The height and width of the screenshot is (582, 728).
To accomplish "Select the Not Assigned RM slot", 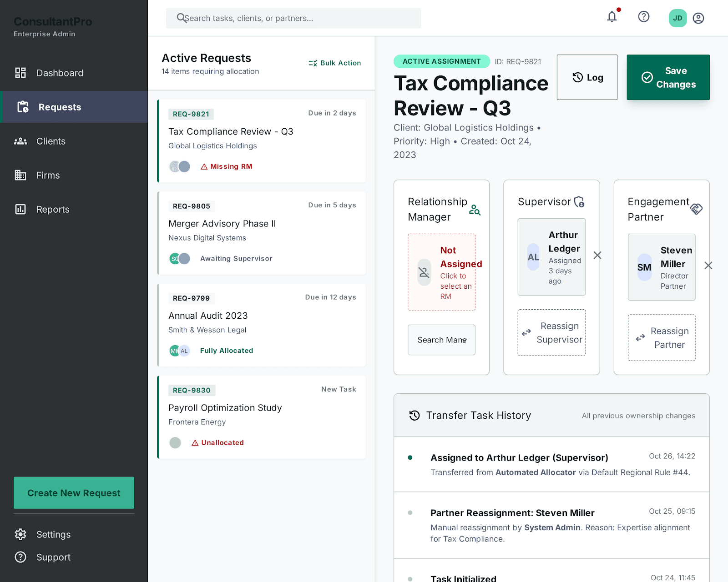I will [x=442, y=272].
